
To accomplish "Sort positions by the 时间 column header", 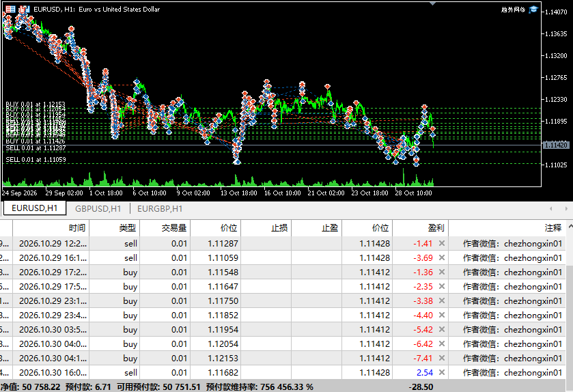I will [x=51, y=228].
